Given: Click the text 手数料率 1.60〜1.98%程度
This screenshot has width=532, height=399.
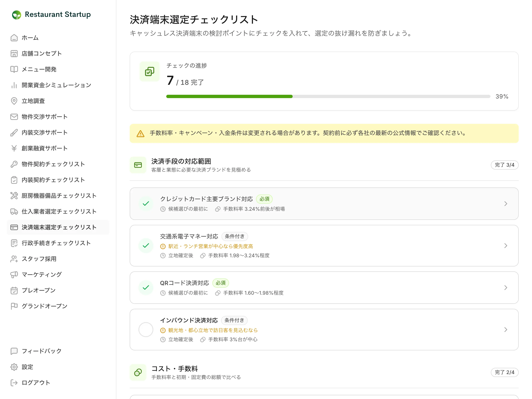Looking at the screenshot, I should pos(253,293).
